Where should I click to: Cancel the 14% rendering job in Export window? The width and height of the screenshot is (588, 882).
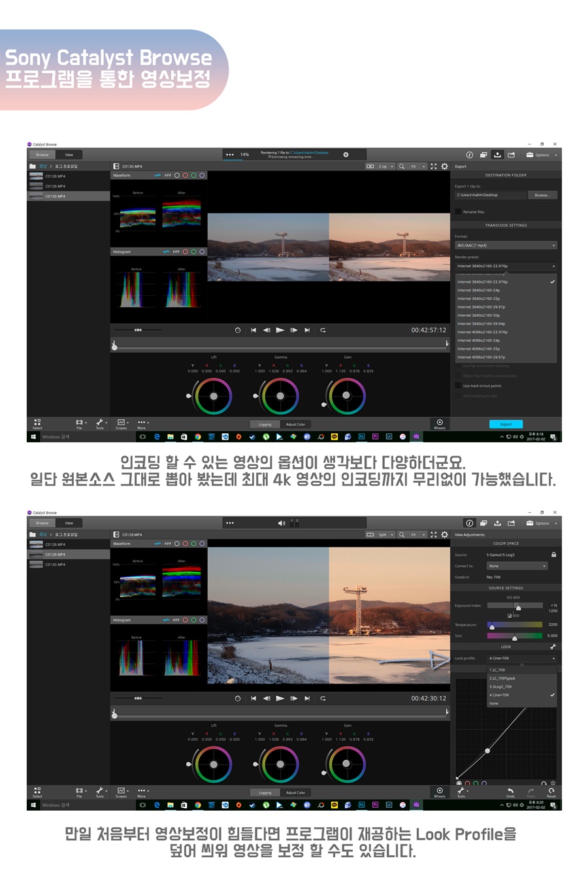[x=346, y=155]
